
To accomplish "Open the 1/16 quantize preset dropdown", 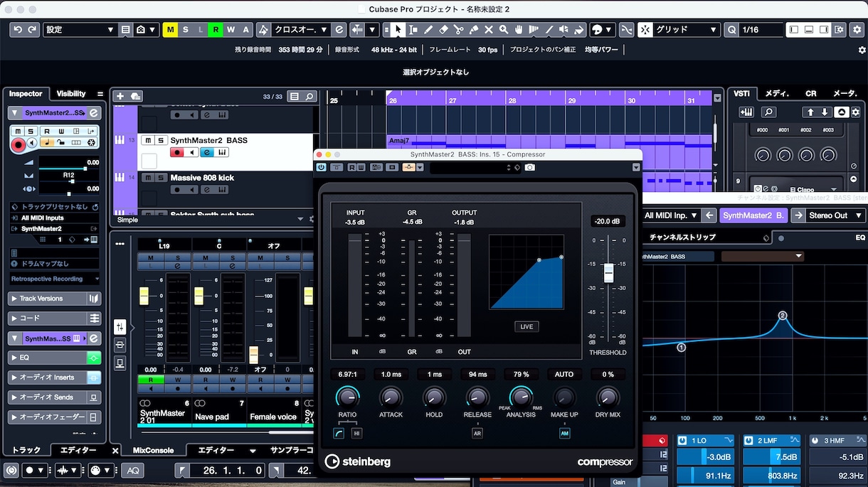I will click(x=761, y=30).
